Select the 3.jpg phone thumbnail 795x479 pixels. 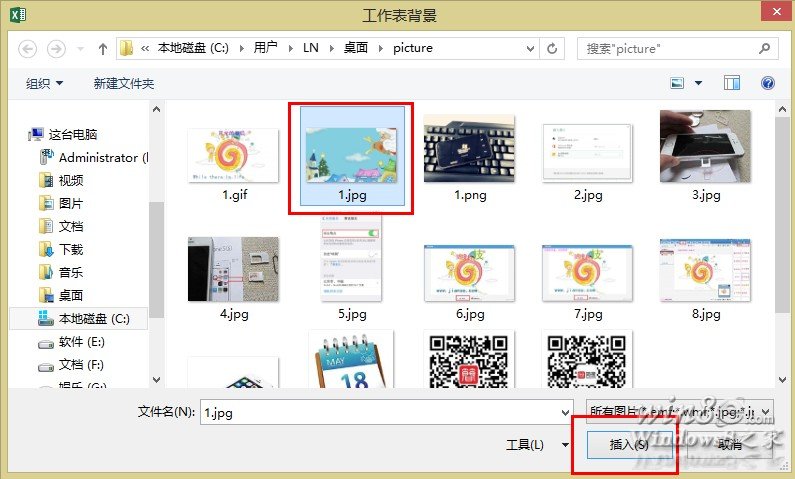(705, 146)
